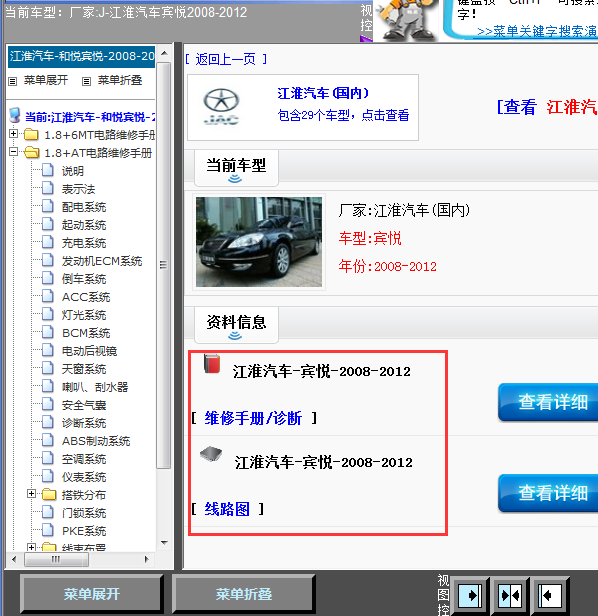Expand the 搭铁分布 tree node

pyautogui.click(x=31, y=493)
